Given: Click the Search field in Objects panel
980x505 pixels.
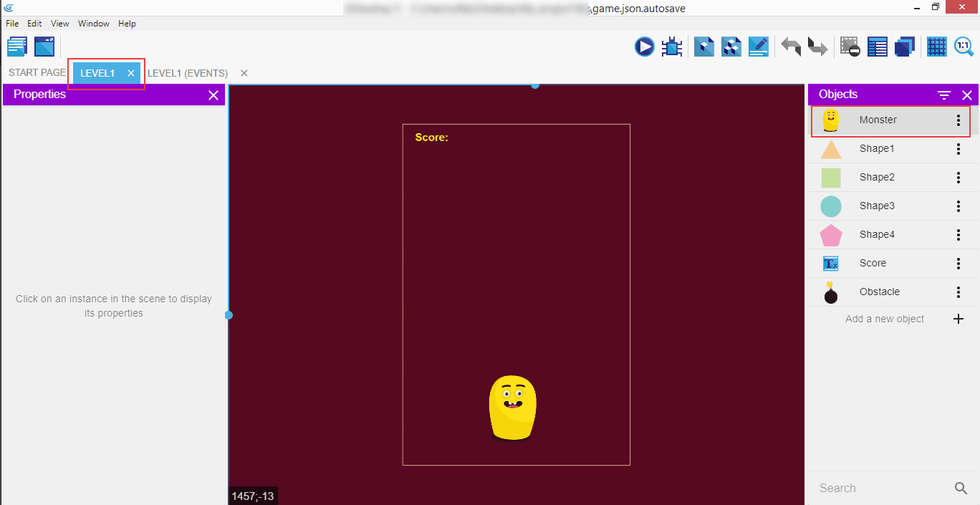Looking at the screenshot, I should click(881, 488).
